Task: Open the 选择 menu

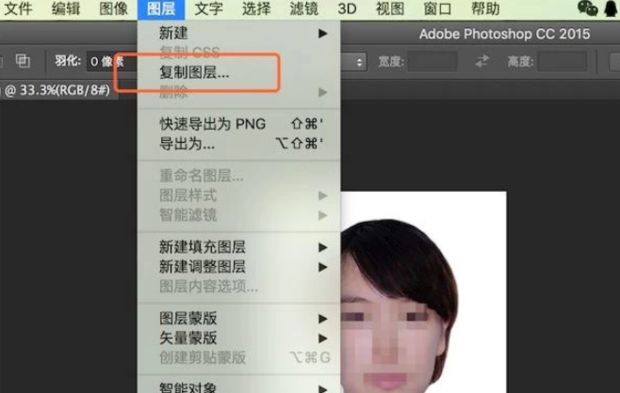Action: 256,9
